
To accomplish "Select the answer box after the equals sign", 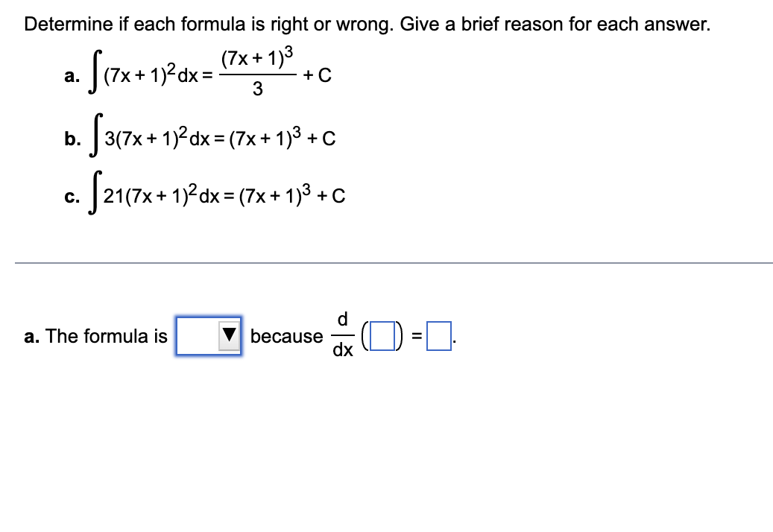I will coord(438,337).
